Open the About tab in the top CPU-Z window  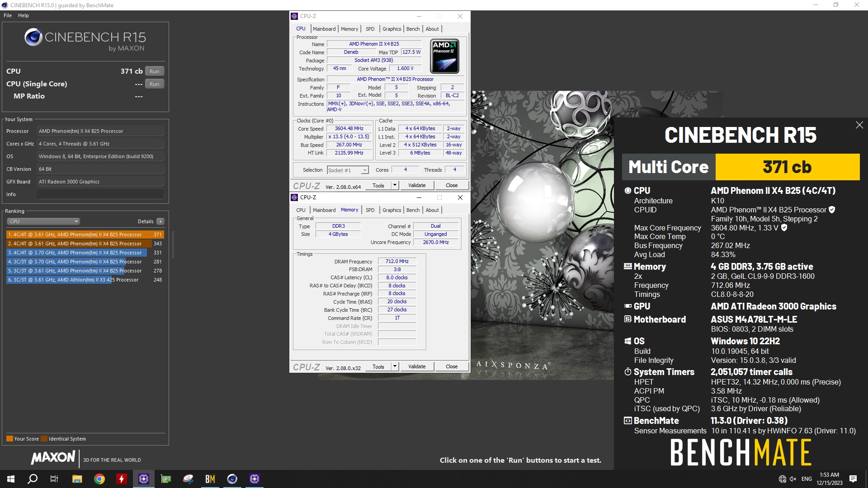(x=432, y=29)
